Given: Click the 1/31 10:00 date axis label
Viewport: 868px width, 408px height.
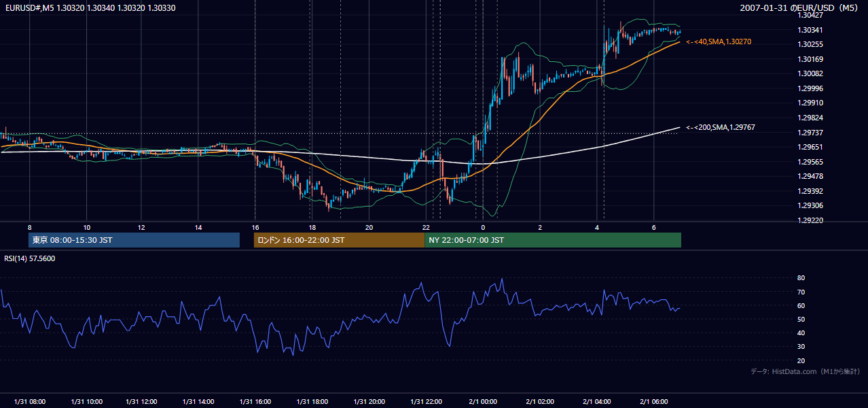Looking at the screenshot, I should coord(86,402).
